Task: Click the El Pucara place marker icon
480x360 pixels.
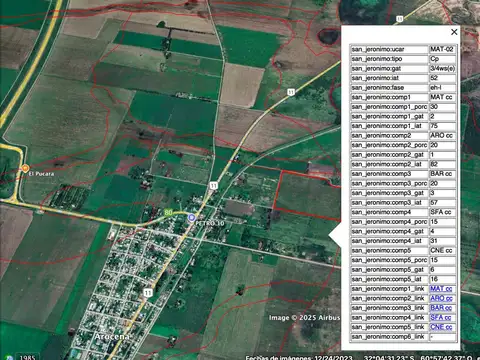Action: point(25,169)
